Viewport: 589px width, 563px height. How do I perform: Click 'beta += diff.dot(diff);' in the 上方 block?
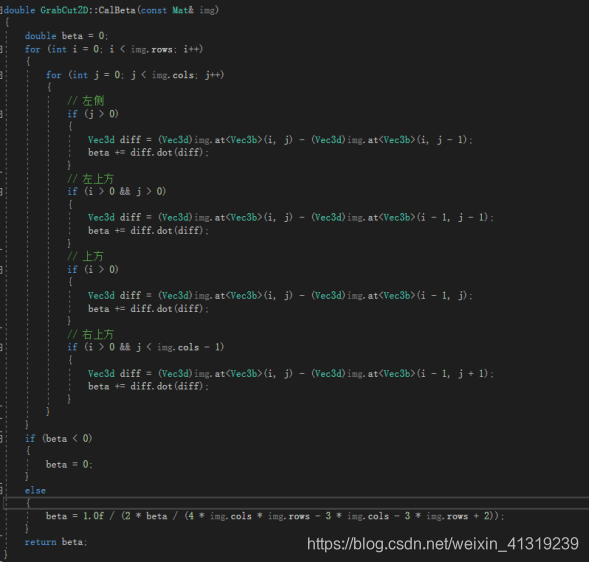(148, 309)
